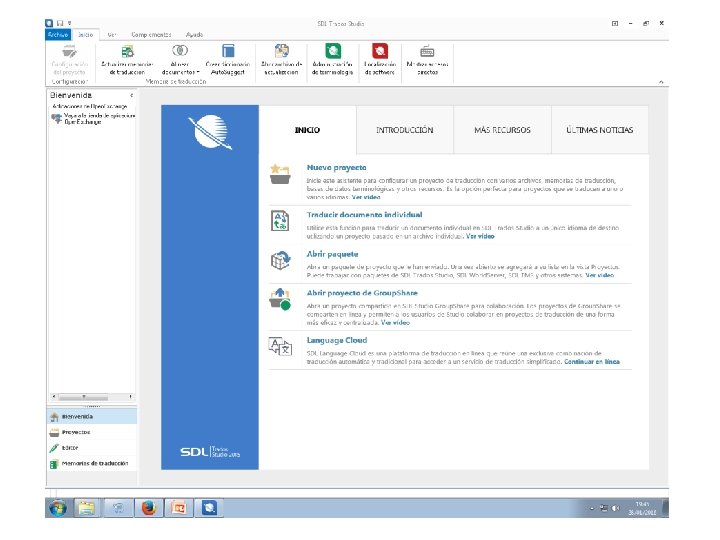Switch to the Proyectos view button
Screen dimensions: 720x540
tap(92, 432)
